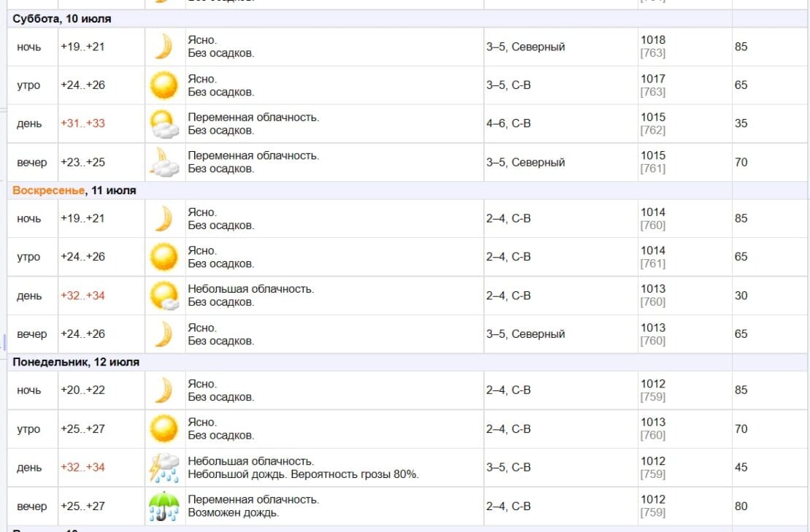Screen dimensions: 810x532
Task: Click the green umbrella icon for Monday evening
Action: pos(164,506)
